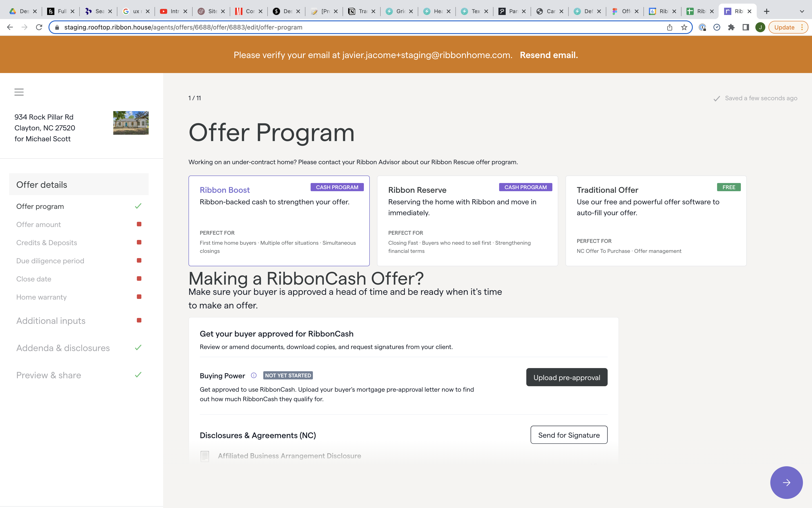Open the green J profile avatar
This screenshot has width=812, height=508.
(x=760, y=27)
